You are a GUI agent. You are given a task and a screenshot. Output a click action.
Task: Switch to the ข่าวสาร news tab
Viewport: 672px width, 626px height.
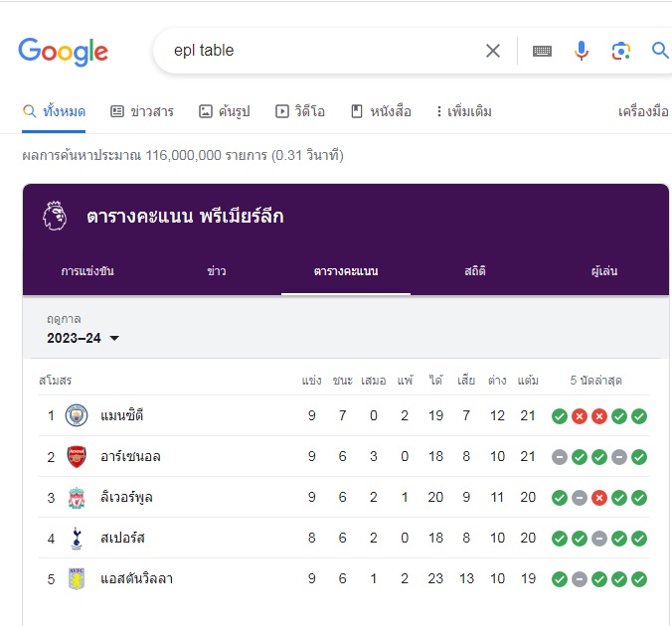pyautogui.click(x=142, y=111)
